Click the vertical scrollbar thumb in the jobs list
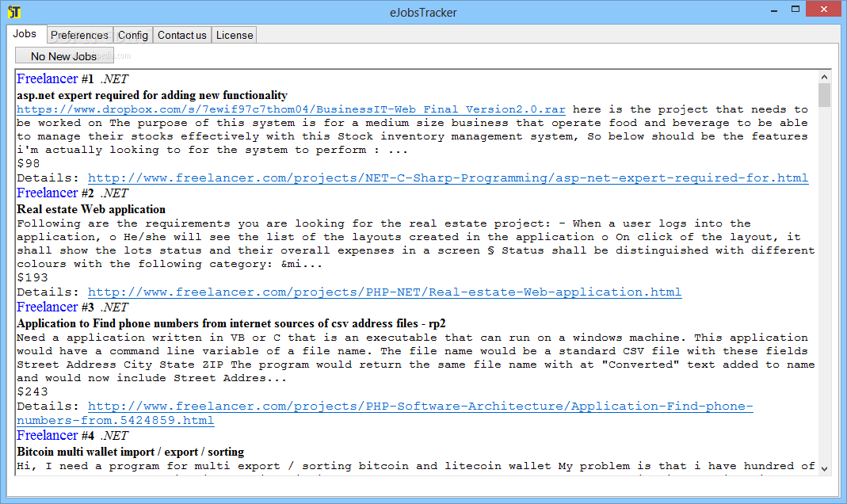The height and width of the screenshot is (504, 847). pos(824,96)
